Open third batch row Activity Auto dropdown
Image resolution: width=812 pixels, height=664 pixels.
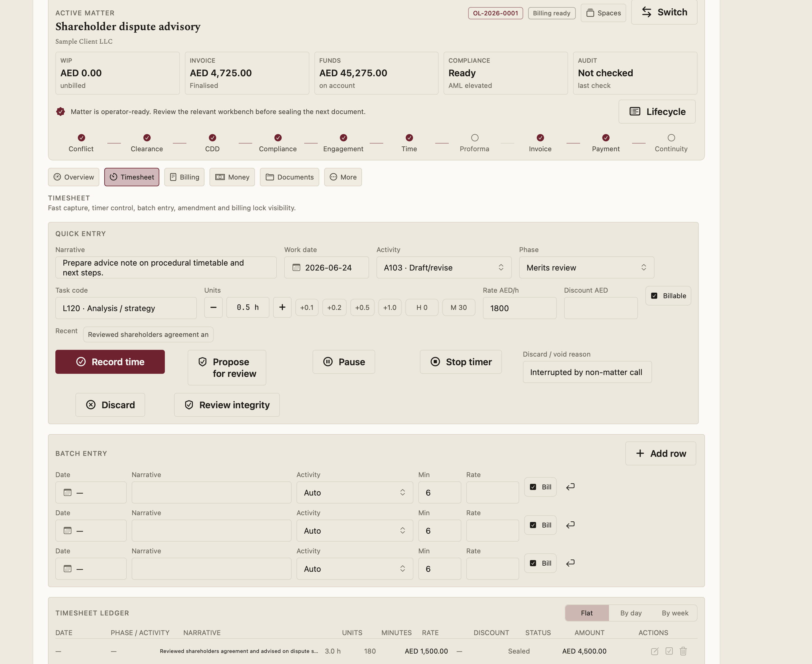[355, 569]
